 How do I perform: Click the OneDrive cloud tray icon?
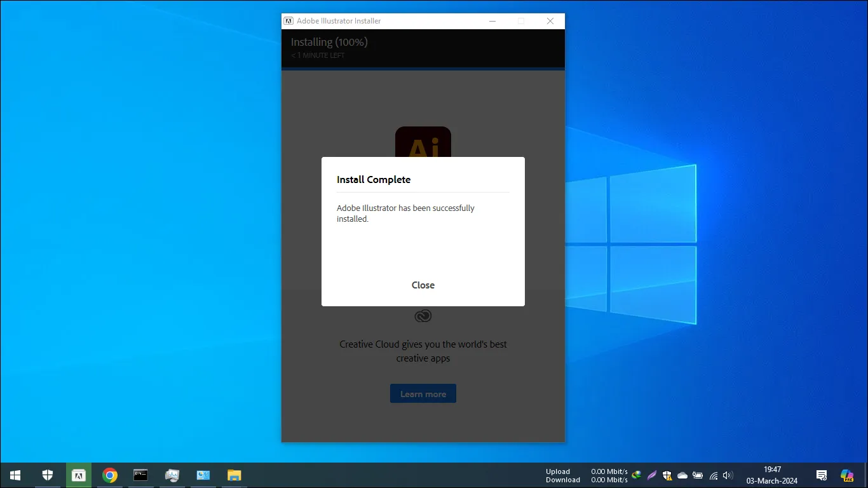tap(682, 475)
